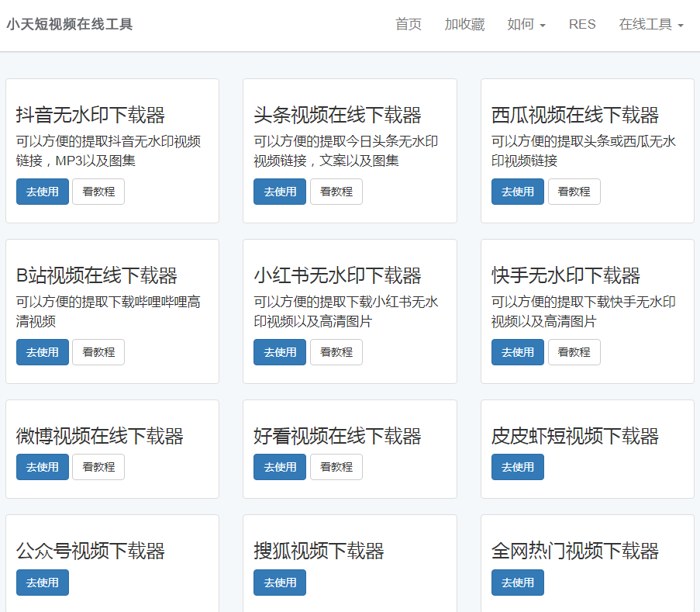Open the 如何 dropdown menu
Screen dimensions: 700x612
(526, 25)
